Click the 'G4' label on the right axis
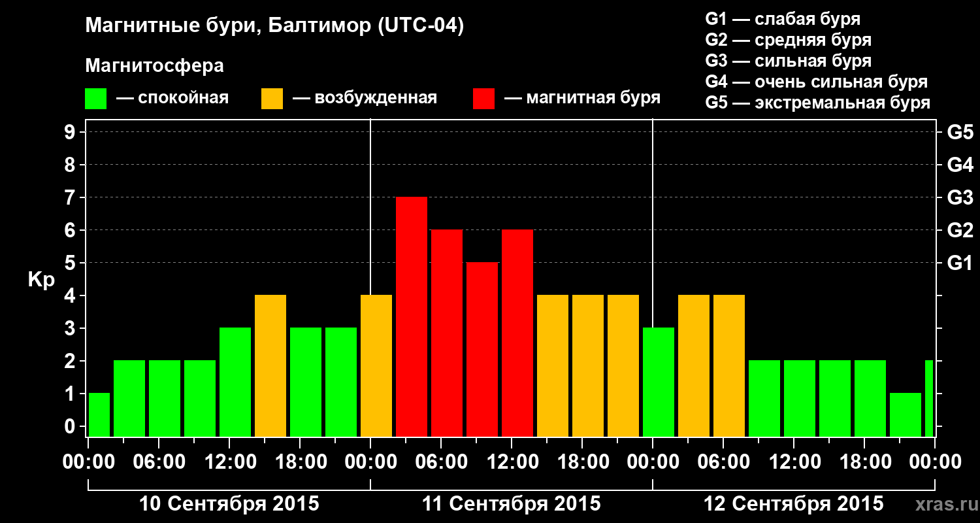 960,165
